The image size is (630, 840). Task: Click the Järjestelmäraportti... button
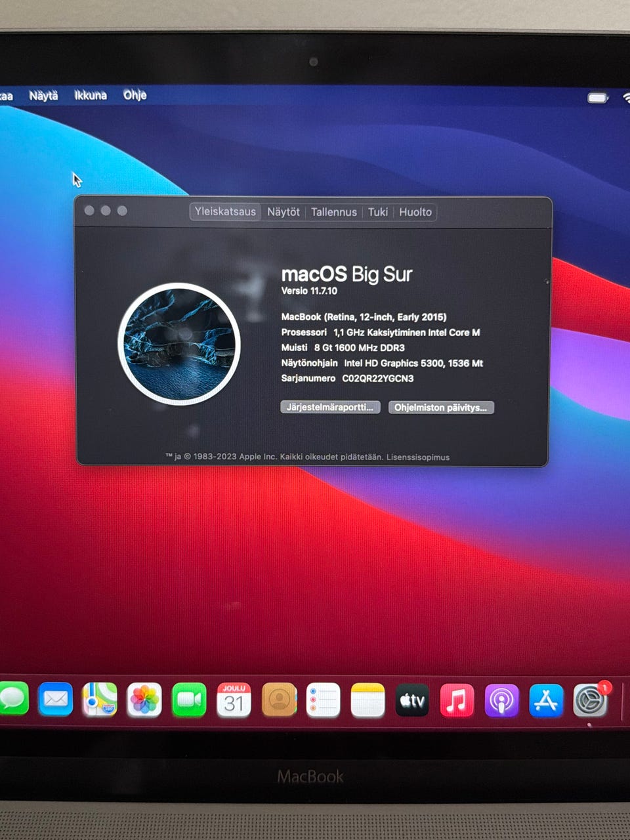[x=330, y=407]
